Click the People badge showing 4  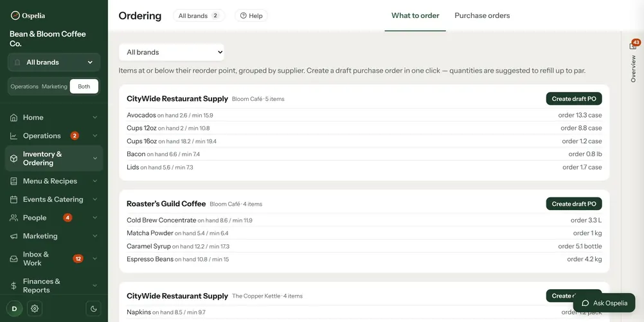(x=67, y=218)
